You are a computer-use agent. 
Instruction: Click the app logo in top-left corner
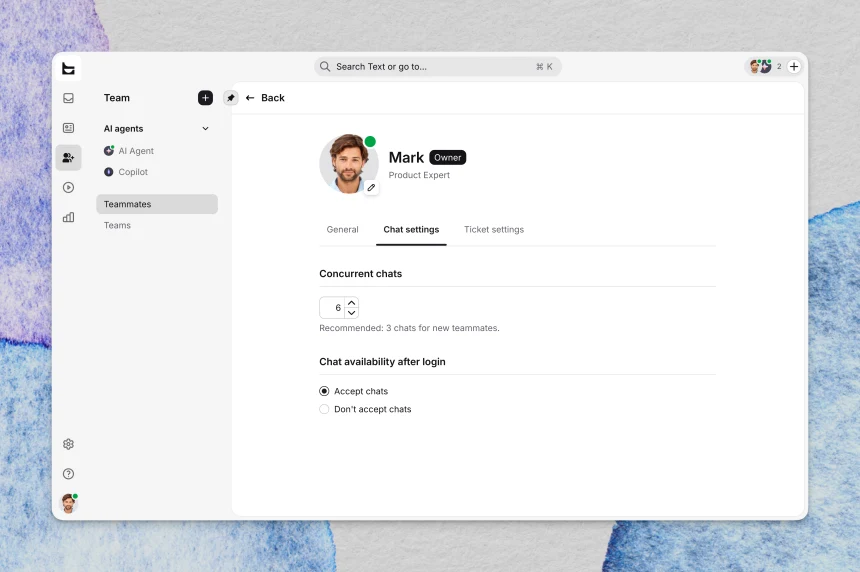coord(69,69)
